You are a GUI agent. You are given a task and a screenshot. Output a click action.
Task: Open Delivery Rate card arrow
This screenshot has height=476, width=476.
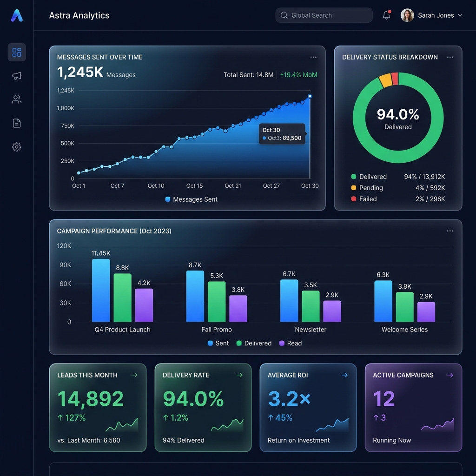click(x=239, y=375)
